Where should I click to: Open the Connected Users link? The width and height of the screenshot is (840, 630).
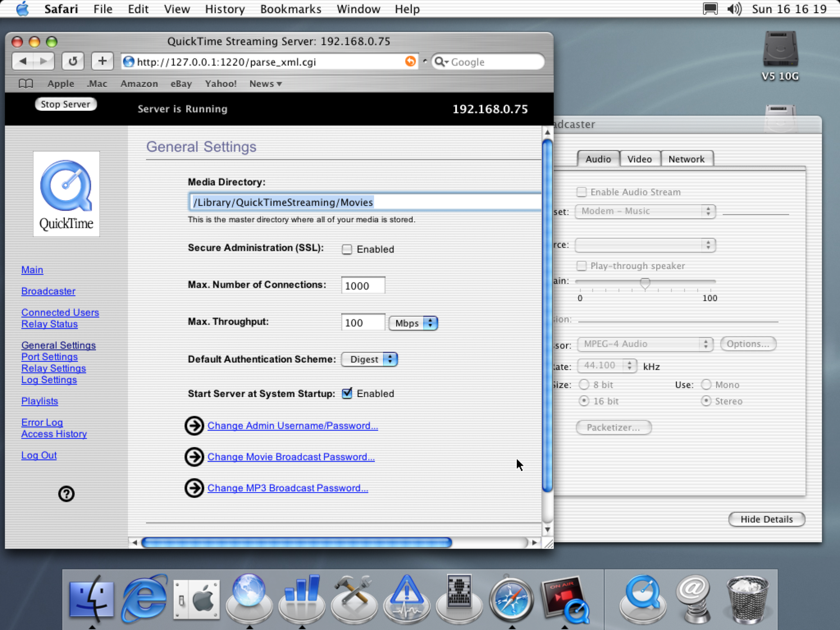pos(60,313)
